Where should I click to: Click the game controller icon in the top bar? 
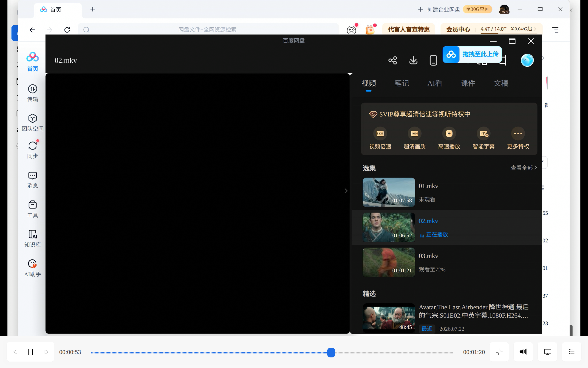pos(351,30)
